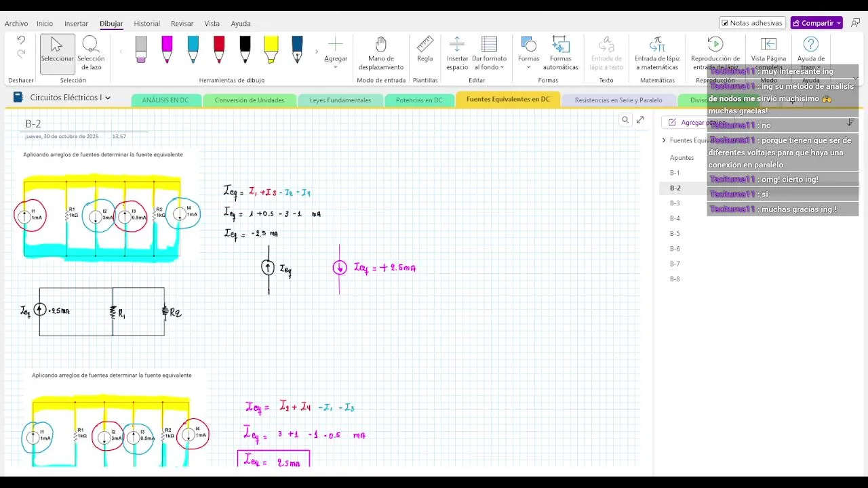This screenshot has width=868, height=488.
Task: Click Entrada de lápiz a matemáticas
Action: coord(657,53)
